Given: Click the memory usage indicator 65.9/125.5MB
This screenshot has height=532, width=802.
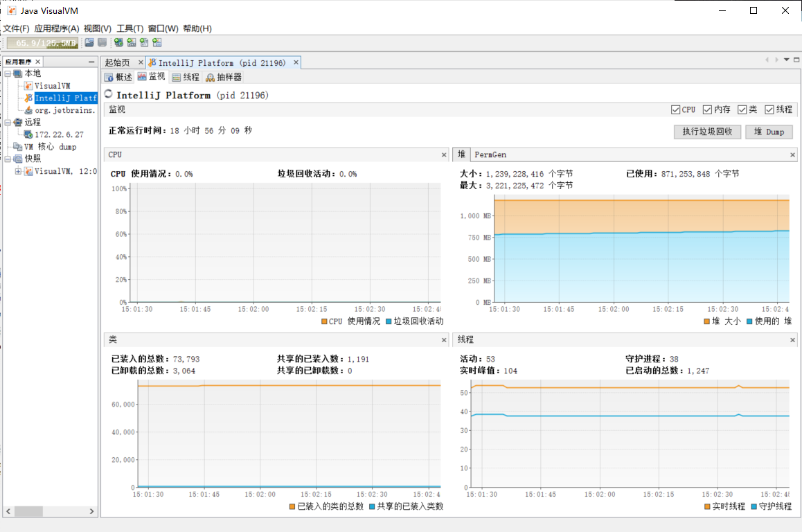Looking at the screenshot, I should (42, 43).
